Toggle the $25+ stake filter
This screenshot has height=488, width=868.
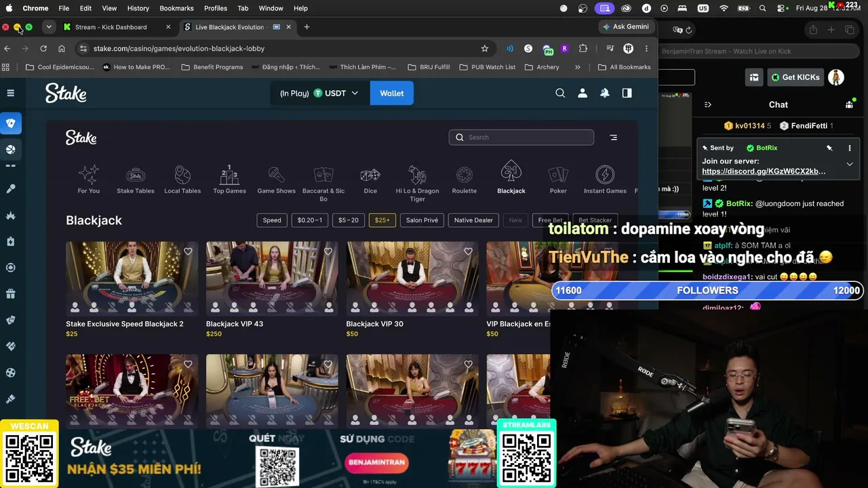(382, 220)
